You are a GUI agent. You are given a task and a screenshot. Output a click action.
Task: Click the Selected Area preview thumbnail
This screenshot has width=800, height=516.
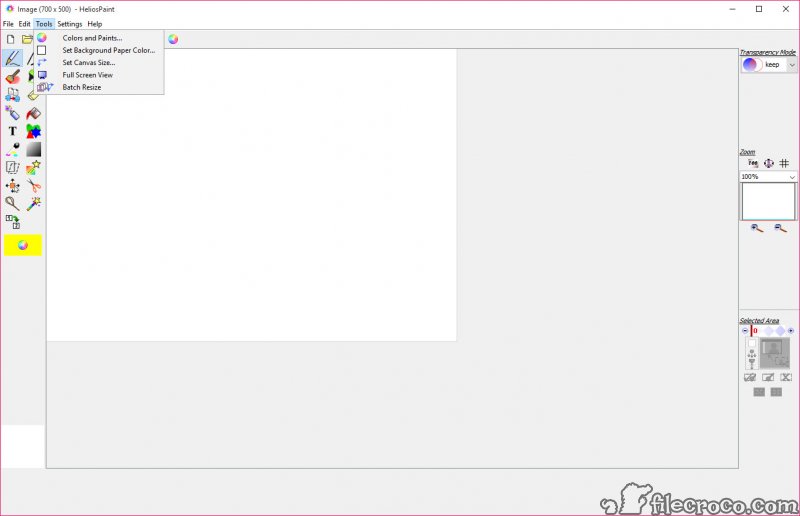point(774,354)
